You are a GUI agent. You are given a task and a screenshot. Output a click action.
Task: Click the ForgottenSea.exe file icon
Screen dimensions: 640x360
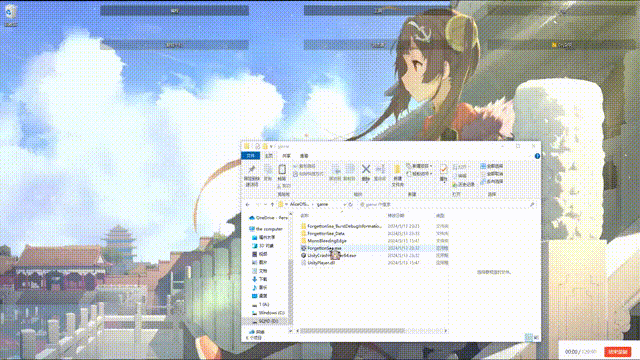(x=303, y=248)
